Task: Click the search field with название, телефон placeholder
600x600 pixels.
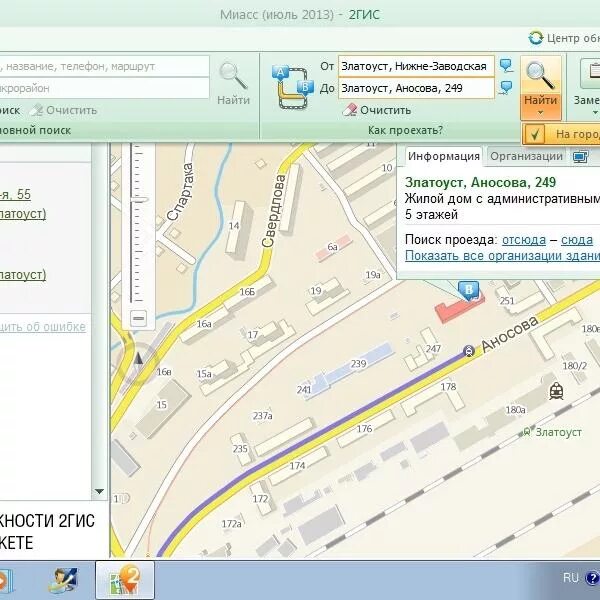Action: (x=104, y=66)
